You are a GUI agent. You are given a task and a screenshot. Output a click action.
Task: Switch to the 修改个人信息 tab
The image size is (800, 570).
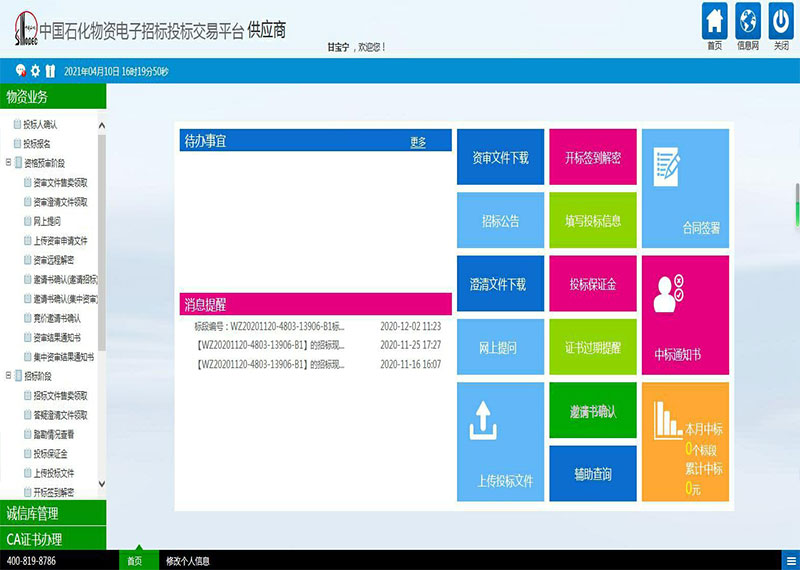coord(187,561)
